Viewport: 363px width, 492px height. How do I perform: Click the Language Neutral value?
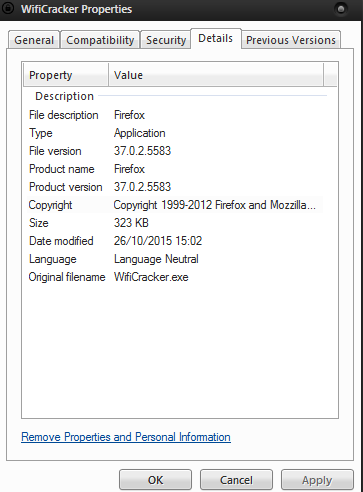pos(156,259)
